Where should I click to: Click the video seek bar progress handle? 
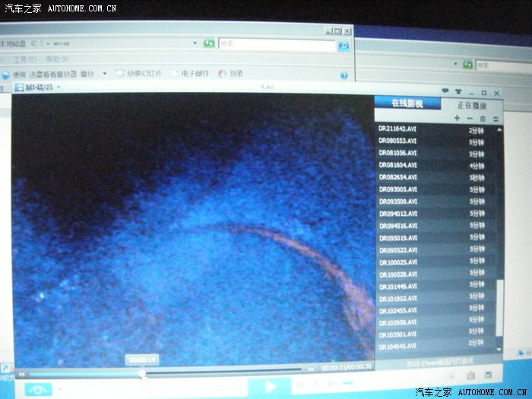click(141, 372)
